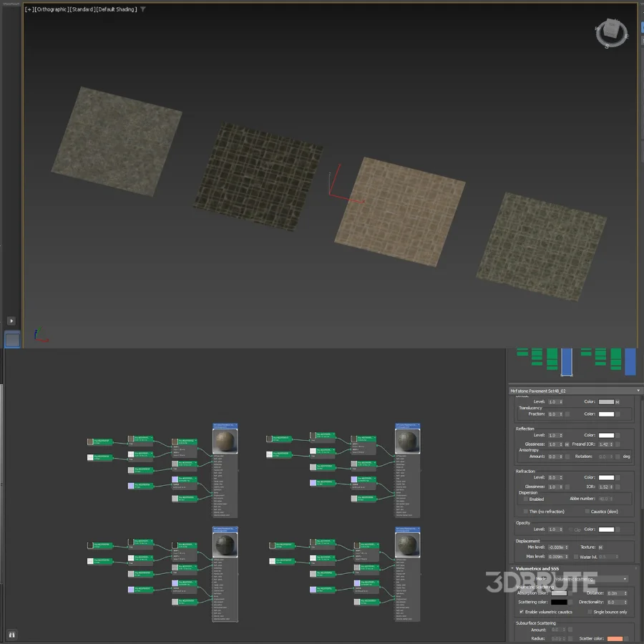
Task: Click the Reflection color map slot button
Action: 618,435
